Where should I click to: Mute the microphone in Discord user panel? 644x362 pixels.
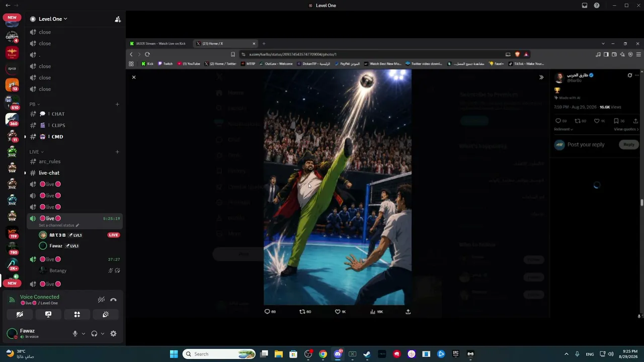(75, 333)
